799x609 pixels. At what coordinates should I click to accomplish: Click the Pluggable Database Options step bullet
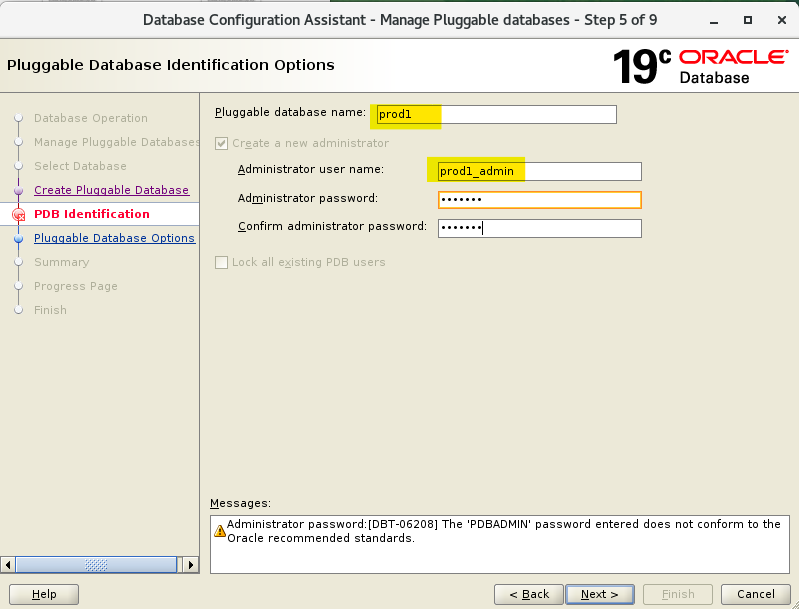[19, 239]
